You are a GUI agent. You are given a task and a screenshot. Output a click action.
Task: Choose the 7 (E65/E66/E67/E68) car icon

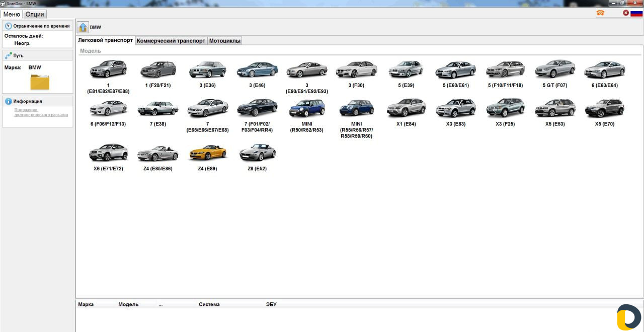pyautogui.click(x=207, y=108)
